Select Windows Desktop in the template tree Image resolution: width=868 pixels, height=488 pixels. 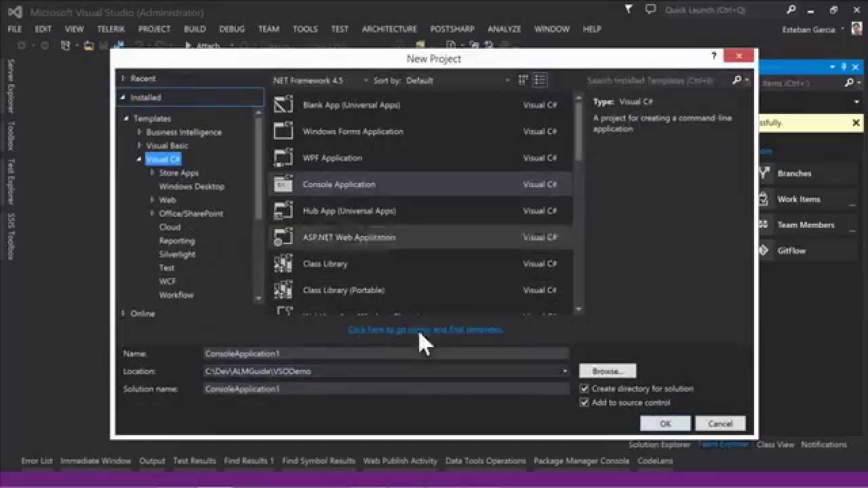(x=192, y=186)
